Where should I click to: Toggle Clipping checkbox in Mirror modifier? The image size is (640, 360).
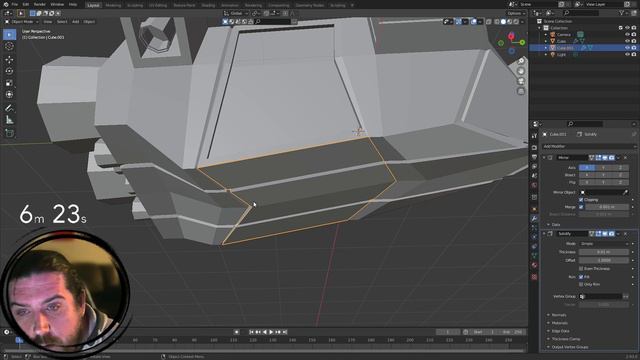pyautogui.click(x=581, y=200)
